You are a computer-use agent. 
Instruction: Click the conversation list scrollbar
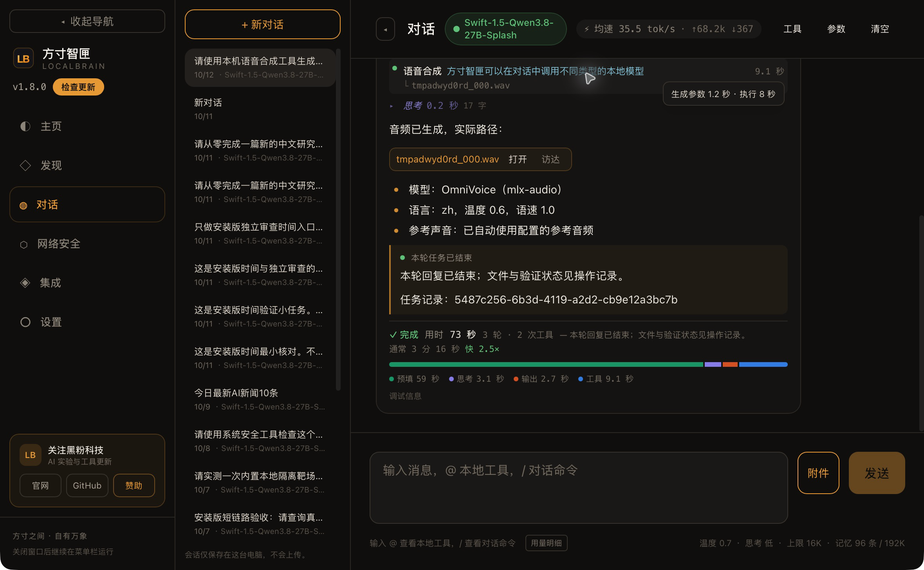click(338, 219)
